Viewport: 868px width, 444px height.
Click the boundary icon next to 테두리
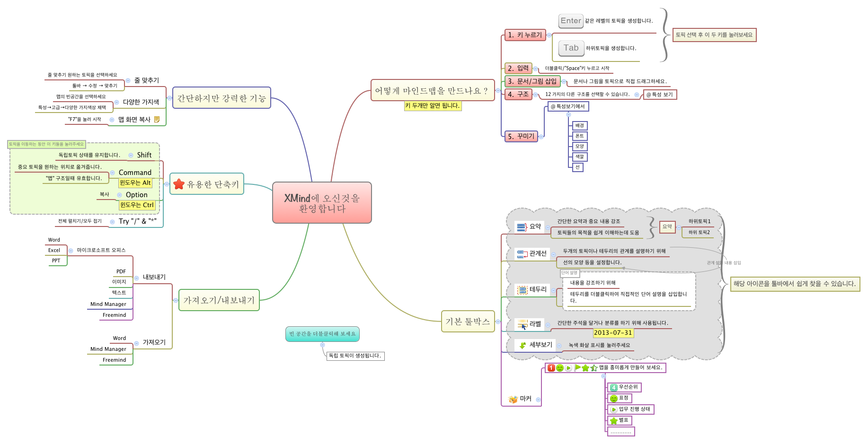(x=522, y=290)
